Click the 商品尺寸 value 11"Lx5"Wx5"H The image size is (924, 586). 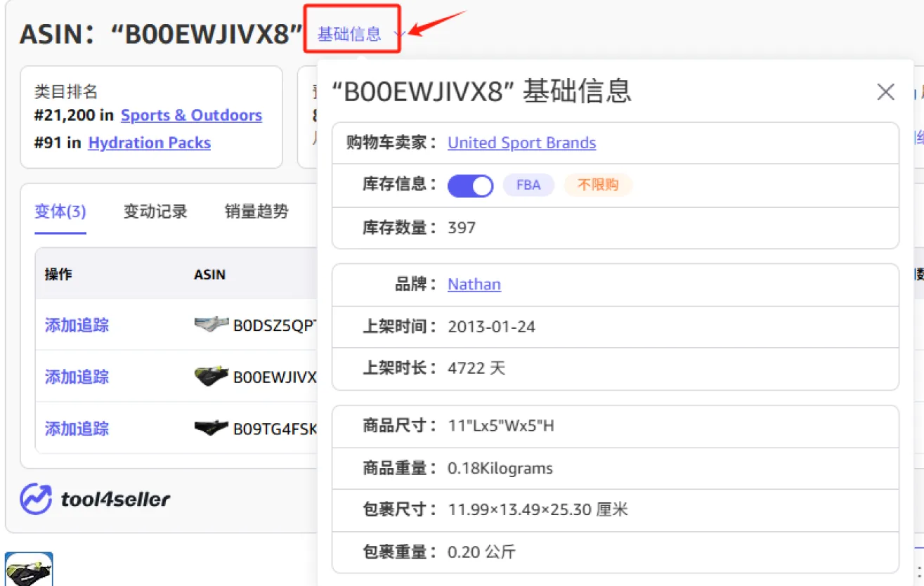[501, 426]
